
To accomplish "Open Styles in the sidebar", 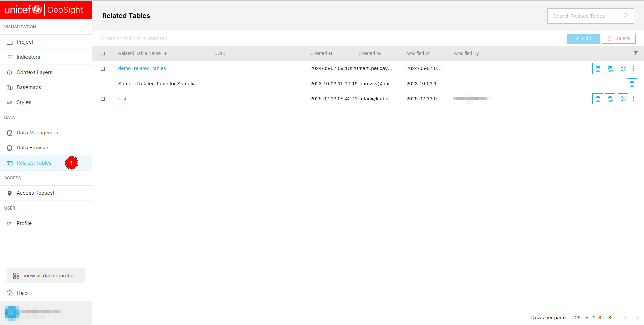I will click(x=46, y=102).
